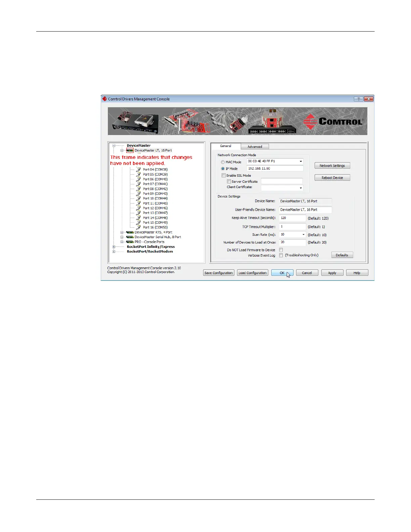
Task: Click Number of Devices to Load field
Action: 292,242
